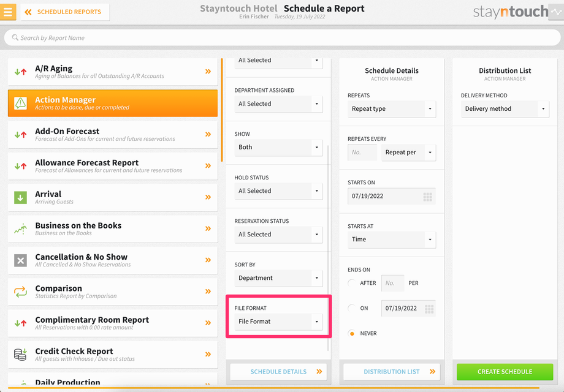Open the Hold Status dropdown
564x392 pixels.
coord(278,190)
